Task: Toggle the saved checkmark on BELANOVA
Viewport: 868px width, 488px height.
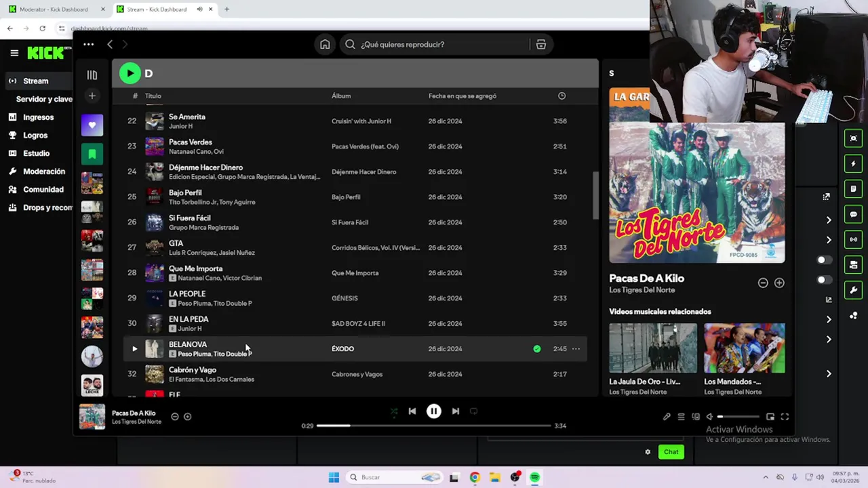Action: (537, 348)
